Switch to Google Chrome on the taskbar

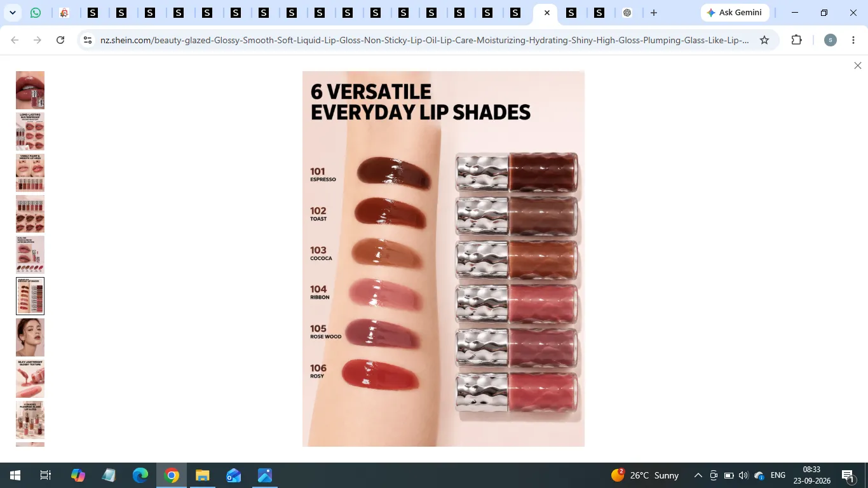point(172,475)
